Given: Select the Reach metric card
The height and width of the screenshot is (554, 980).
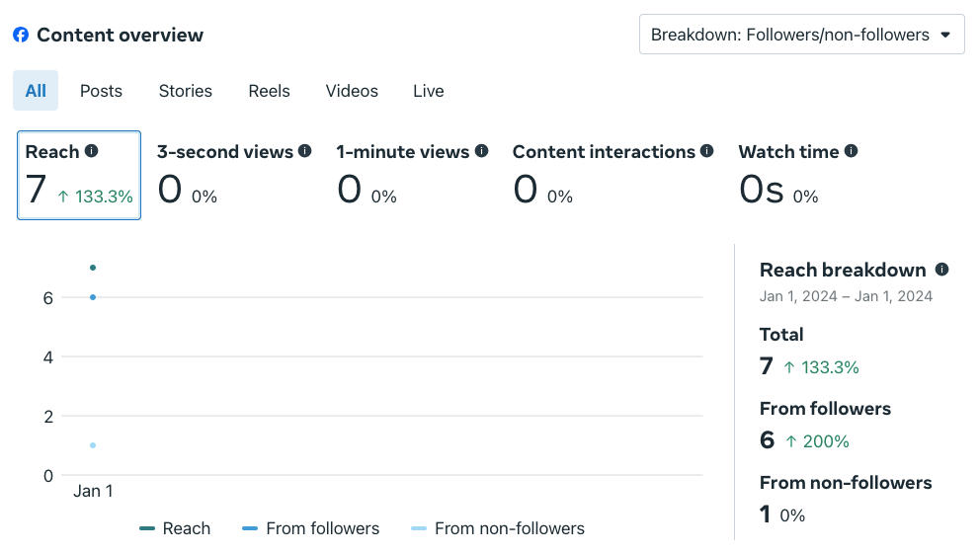Looking at the screenshot, I should tap(79, 175).
